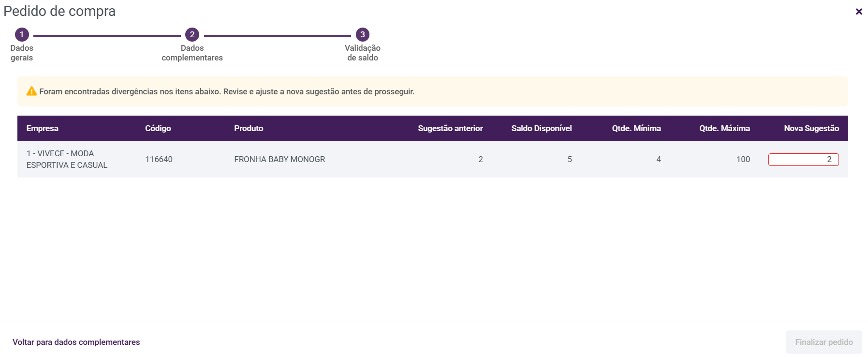Go to step 1 circle
868x357 pixels.
point(22,34)
